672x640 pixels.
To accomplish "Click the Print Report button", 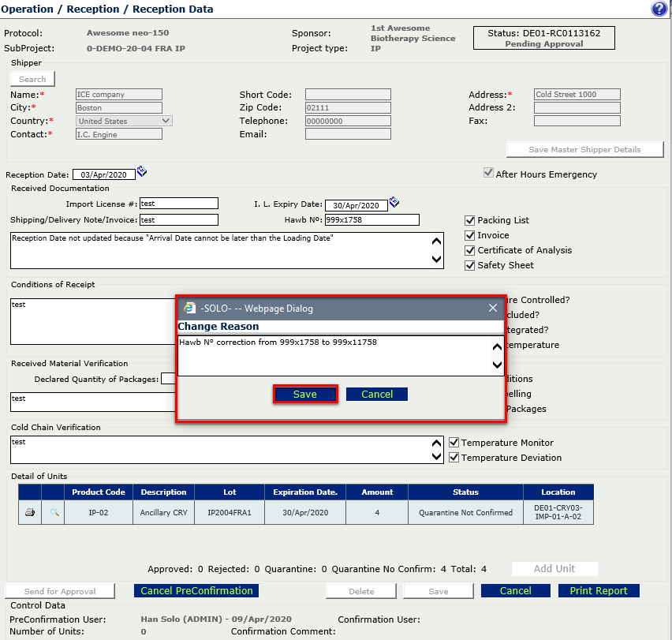I will (599, 591).
